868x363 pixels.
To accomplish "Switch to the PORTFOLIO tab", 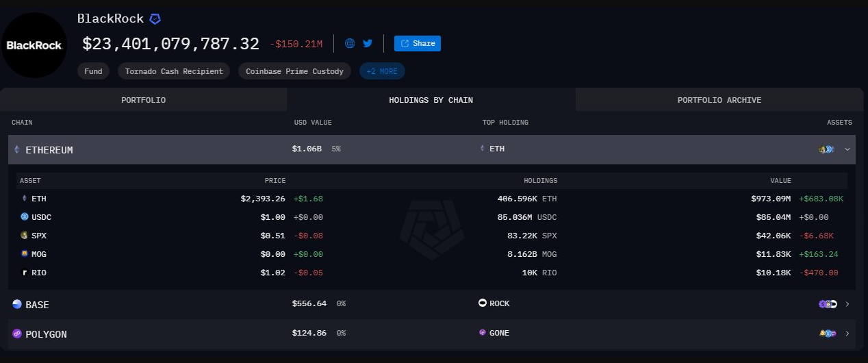I will (x=144, y=100).
